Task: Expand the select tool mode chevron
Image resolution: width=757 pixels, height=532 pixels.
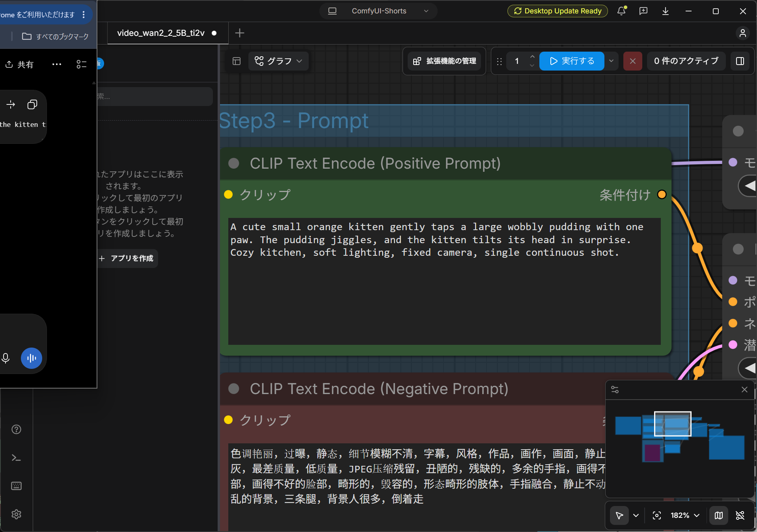Action: point(636,515)
